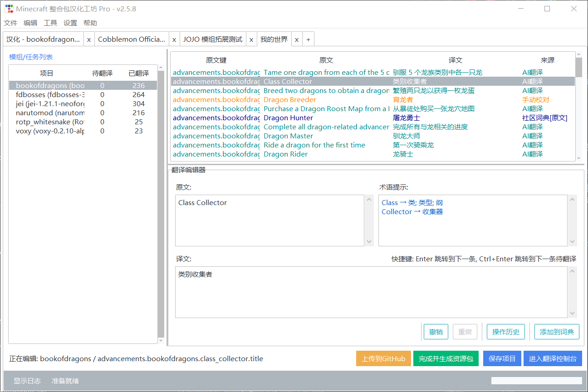This screenshot has height=392, width=588.
Task: Click the app logo icon in title bar
Action: pos(9,9)
